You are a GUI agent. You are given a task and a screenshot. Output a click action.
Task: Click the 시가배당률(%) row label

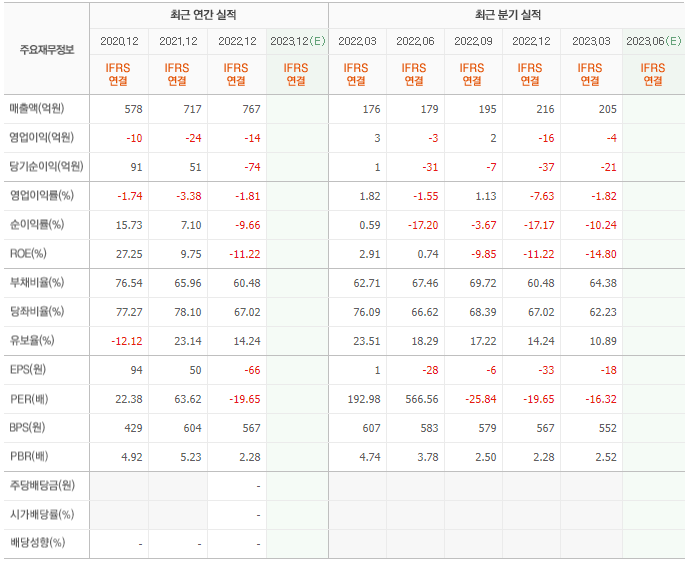click(x=42, y=514)
